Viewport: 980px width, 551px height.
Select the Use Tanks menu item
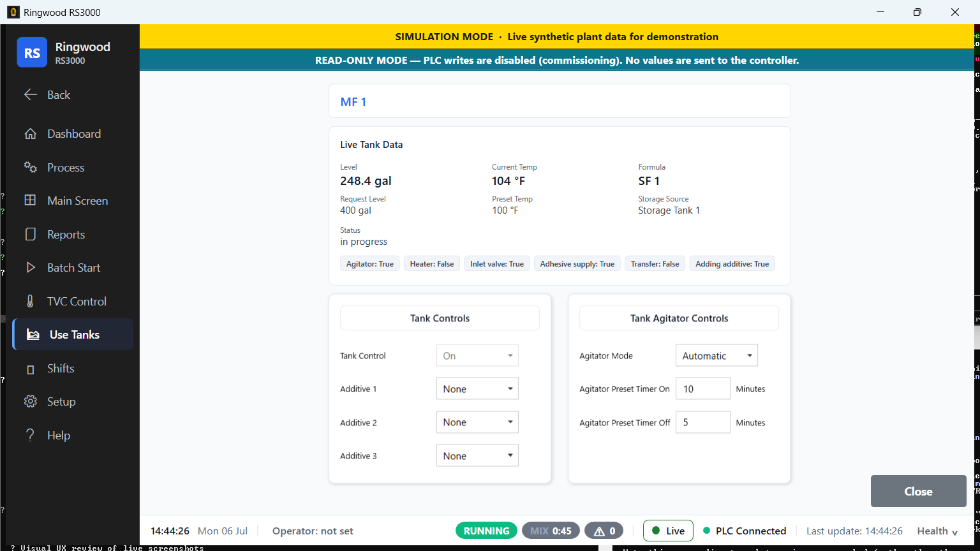(x=73, y=335)
